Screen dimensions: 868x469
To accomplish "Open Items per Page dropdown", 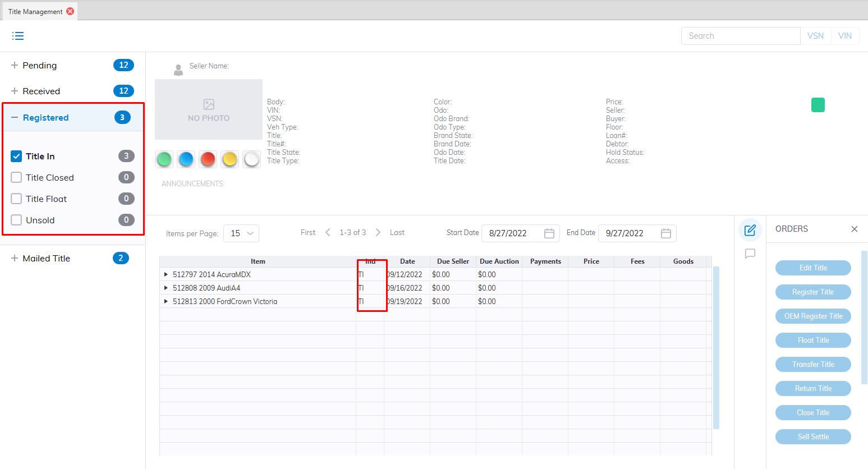I will tap(241, 233).
